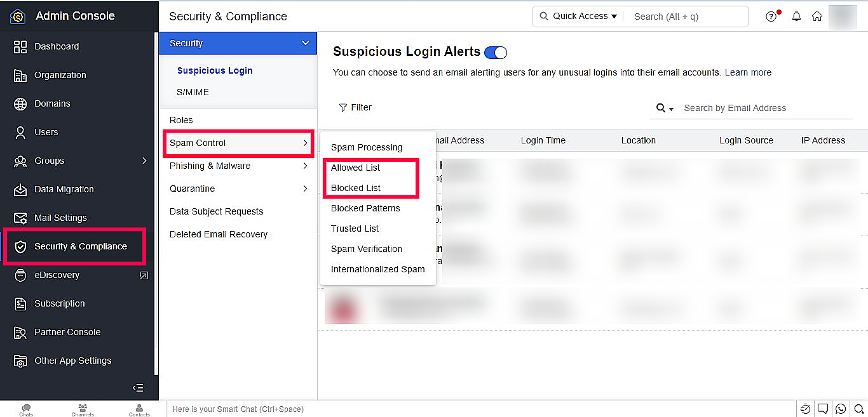
Task: Open the Mail Settings sidebar entry
Action: click(x=76, y=218)
